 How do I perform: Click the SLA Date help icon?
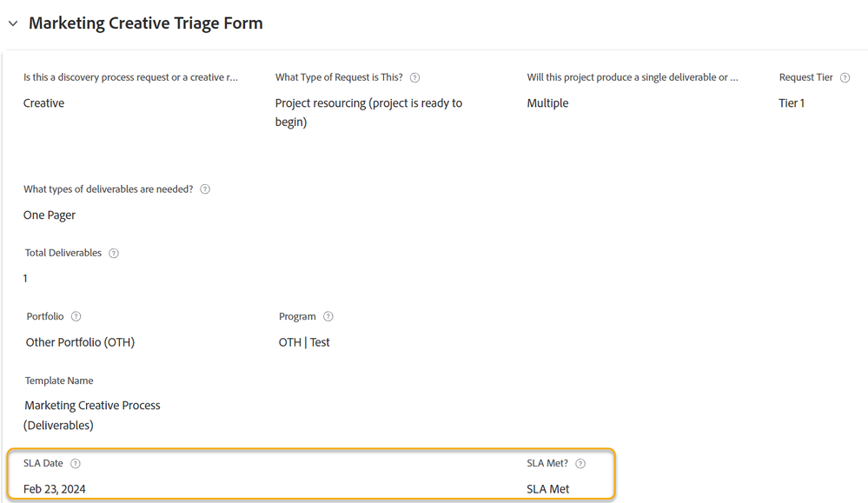click(75, 463)
